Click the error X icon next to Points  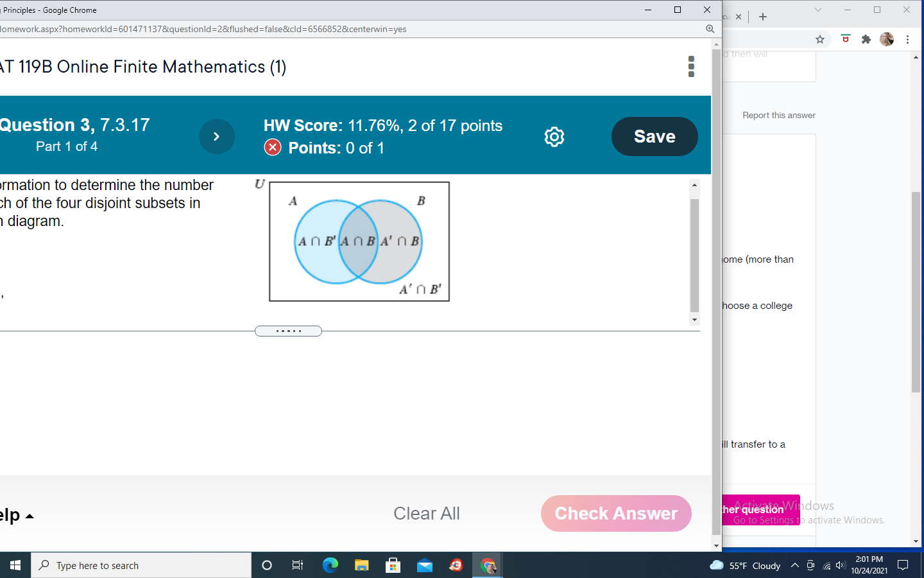[x=272, y=147]
